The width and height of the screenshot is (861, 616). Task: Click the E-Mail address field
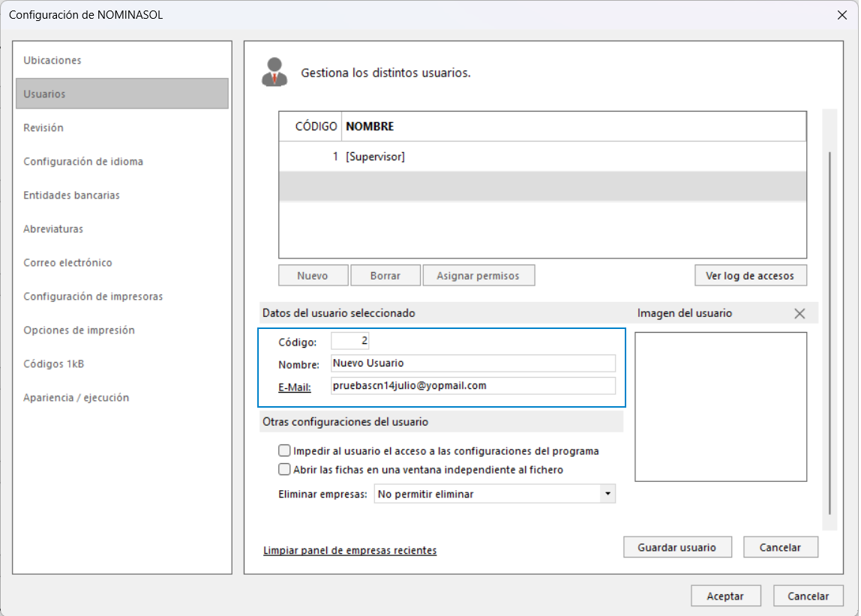pyautogui.click(x=473, y=386)
